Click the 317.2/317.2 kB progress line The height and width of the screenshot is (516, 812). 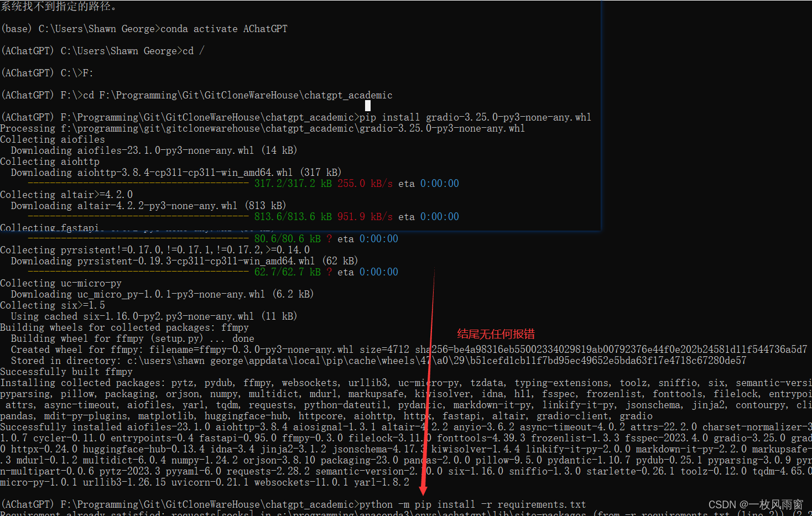pos(243,184)
